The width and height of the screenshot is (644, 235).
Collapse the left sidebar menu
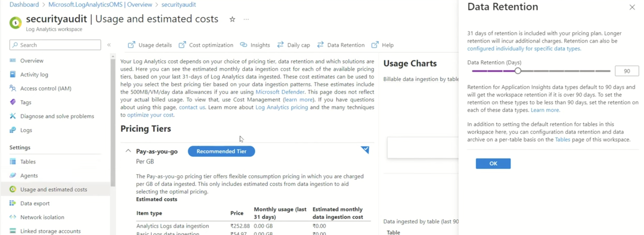(109, 45)
